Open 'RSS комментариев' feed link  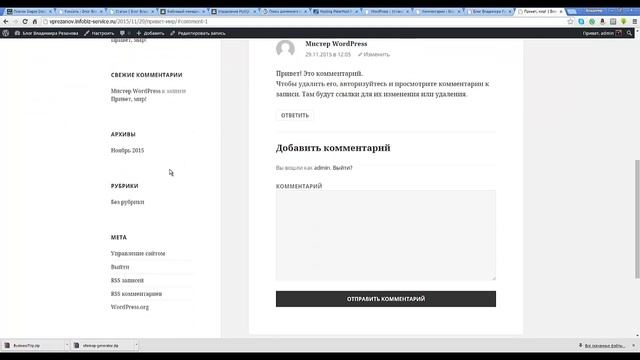coord(136,294)
